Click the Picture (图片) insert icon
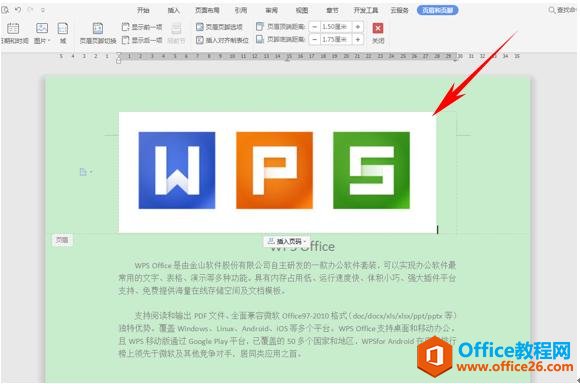580x384 pixels. pyautogui.click(x=41, y=28)
